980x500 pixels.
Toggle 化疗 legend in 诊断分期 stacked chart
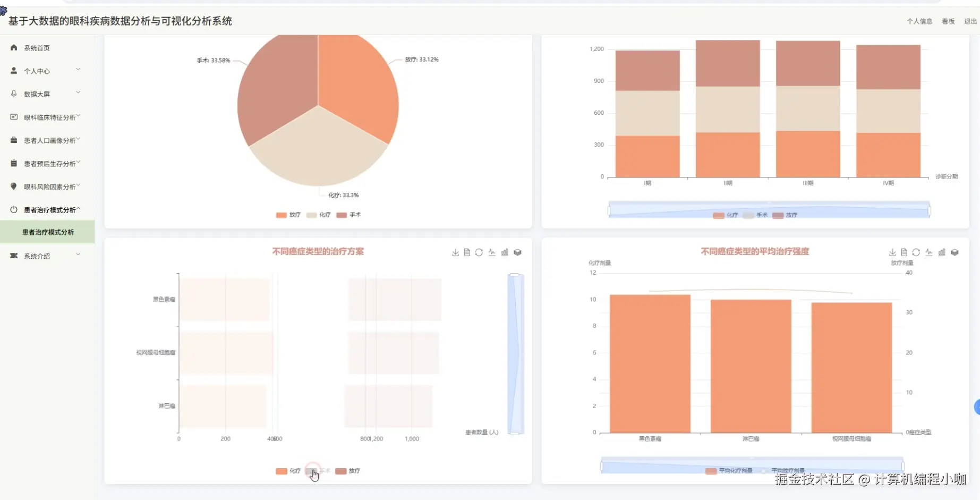[726, 215]
